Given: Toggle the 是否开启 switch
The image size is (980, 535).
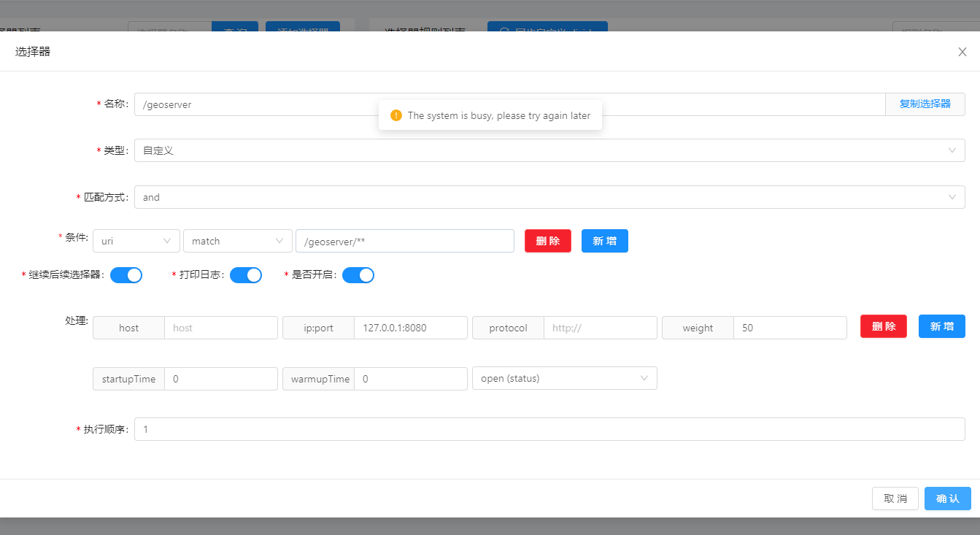Looking at the screenshot, I should [358, 275].
